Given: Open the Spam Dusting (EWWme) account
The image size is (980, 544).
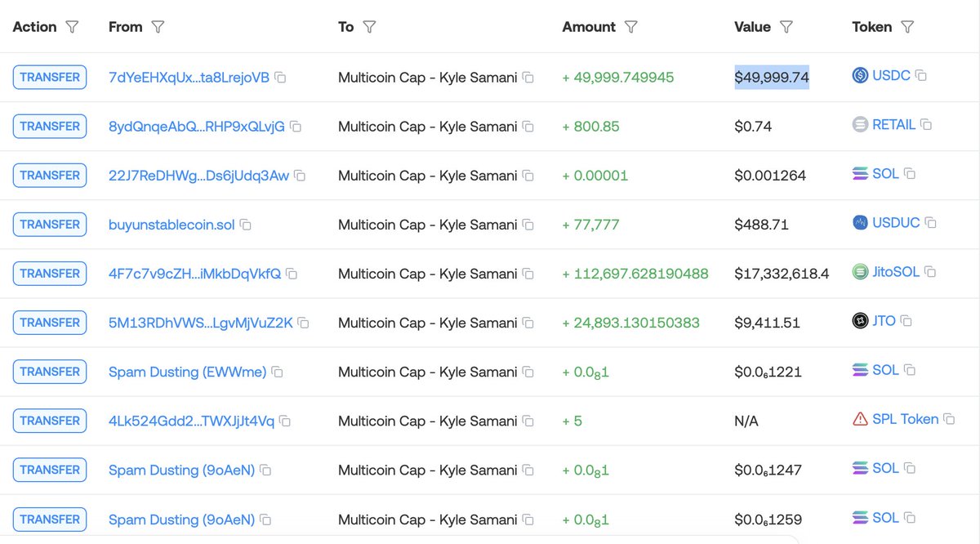Looking at the screenshot, I should click(x=187, y=372).
